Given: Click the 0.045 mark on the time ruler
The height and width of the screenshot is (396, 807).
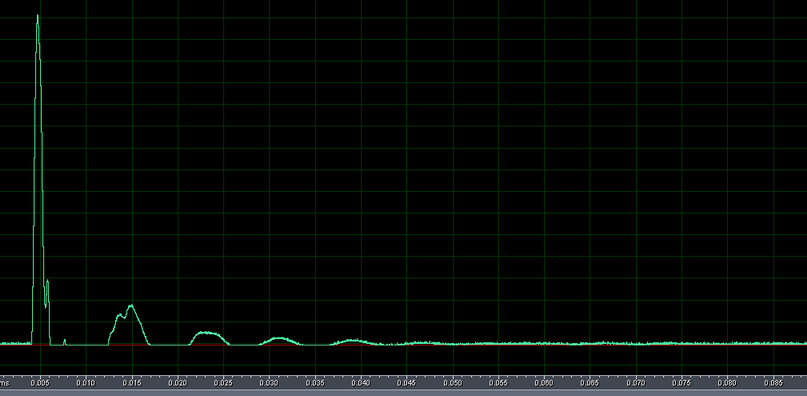Looking at the screenshot, I should point(407,383).
